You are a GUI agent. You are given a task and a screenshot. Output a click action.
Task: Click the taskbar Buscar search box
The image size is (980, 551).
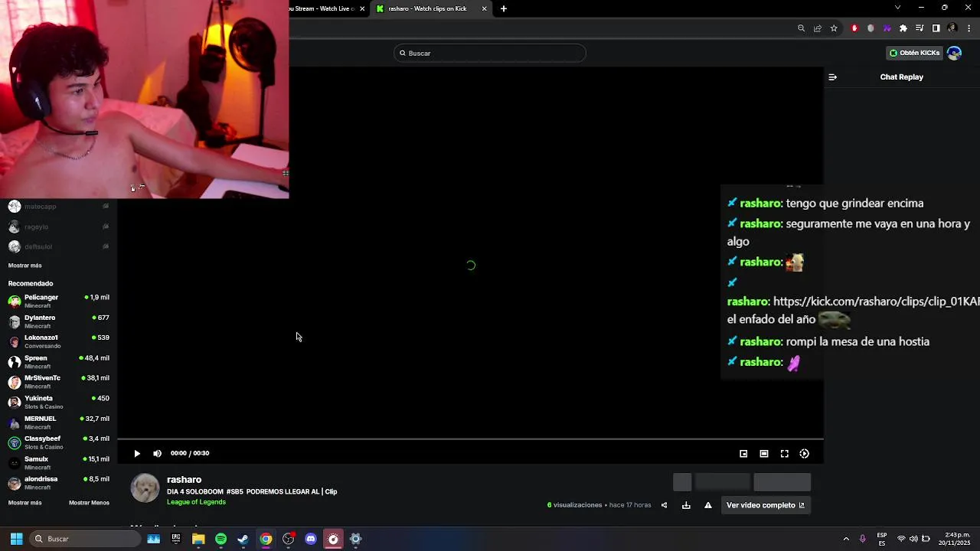pos(85,539)
